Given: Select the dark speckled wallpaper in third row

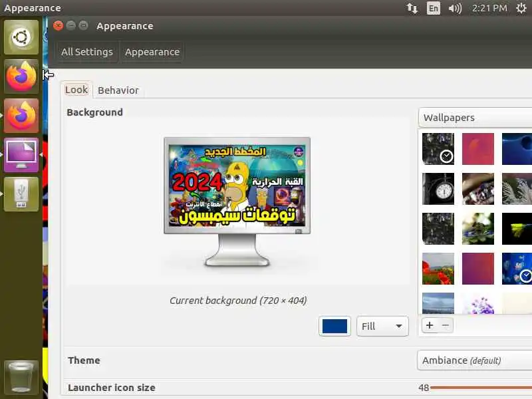Looking at the screenshot, I should pos(438,229).
